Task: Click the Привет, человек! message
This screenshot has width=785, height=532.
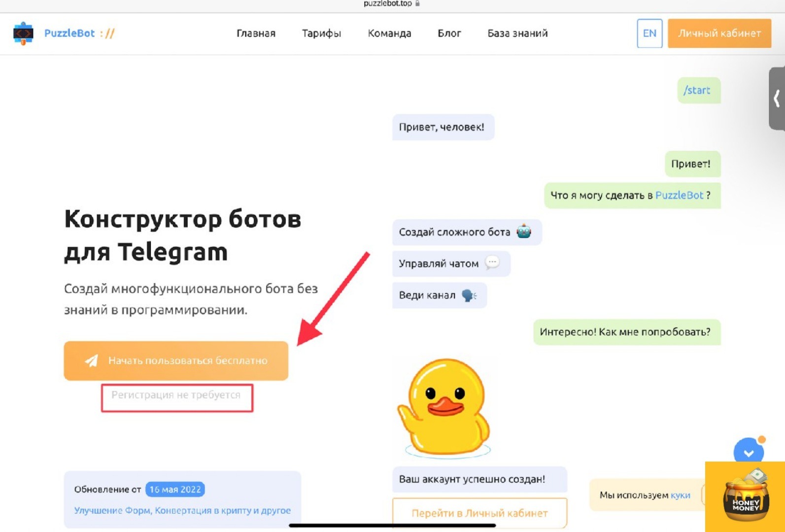Action: [443, 127]
